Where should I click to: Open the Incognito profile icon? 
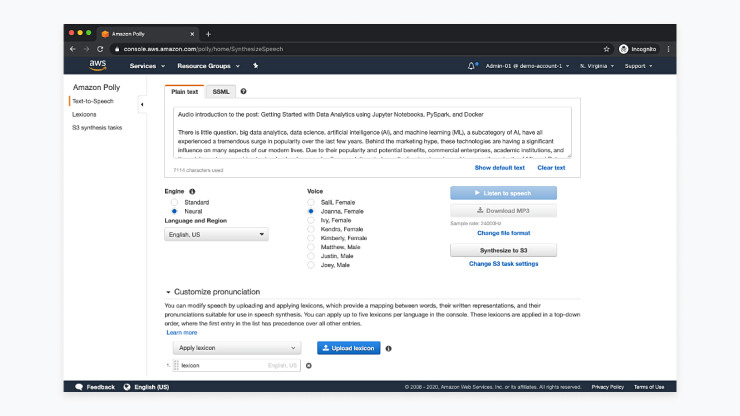coord(623,49)
